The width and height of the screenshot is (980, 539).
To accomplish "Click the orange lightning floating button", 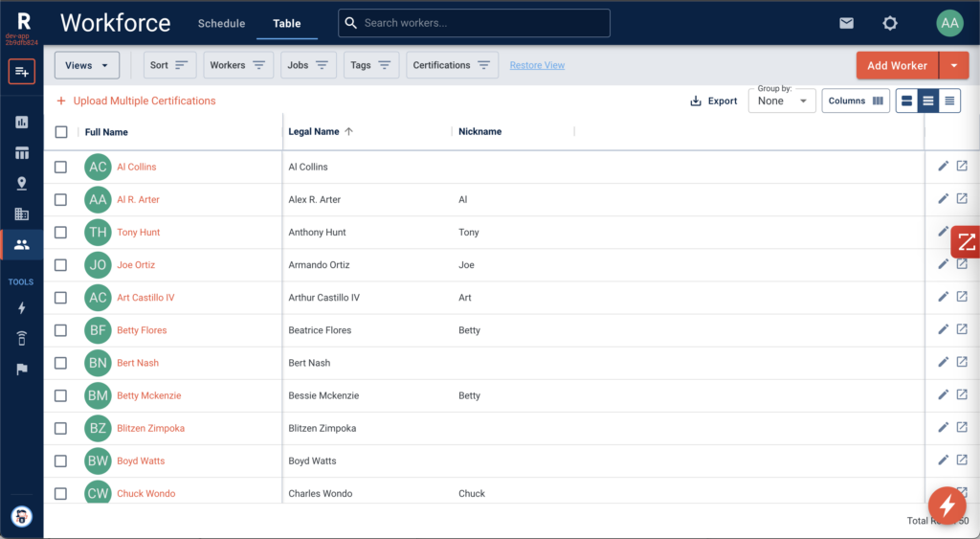I will point(947,505).
